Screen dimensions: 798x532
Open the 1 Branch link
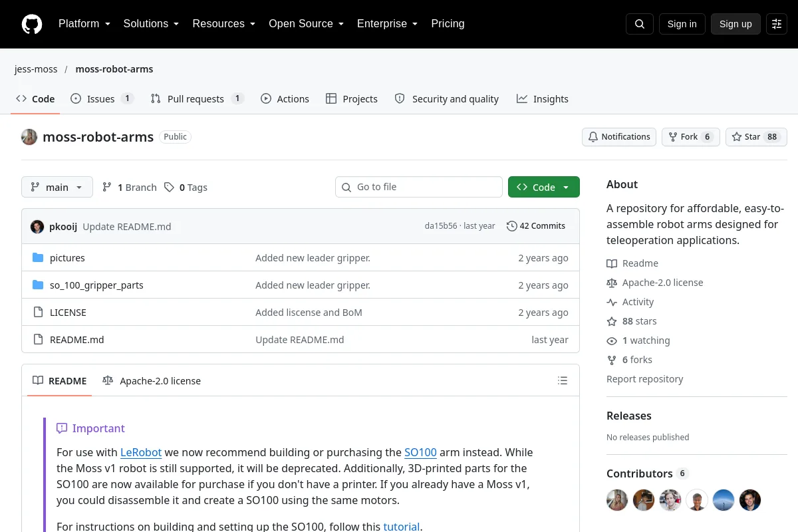point(130,188)
